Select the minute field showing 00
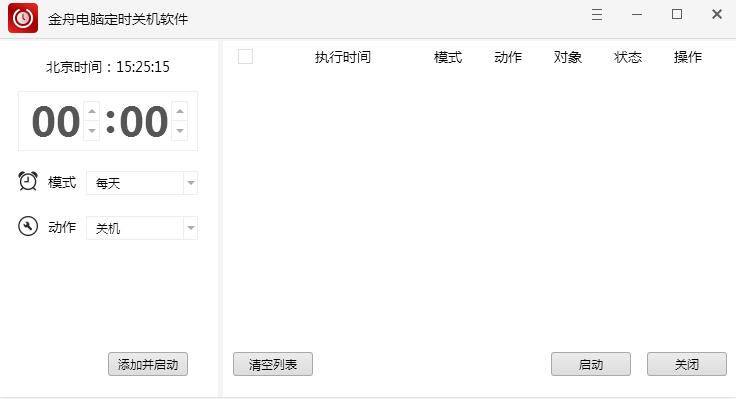Viewport: 736px width, 399px height. [144, 122]
